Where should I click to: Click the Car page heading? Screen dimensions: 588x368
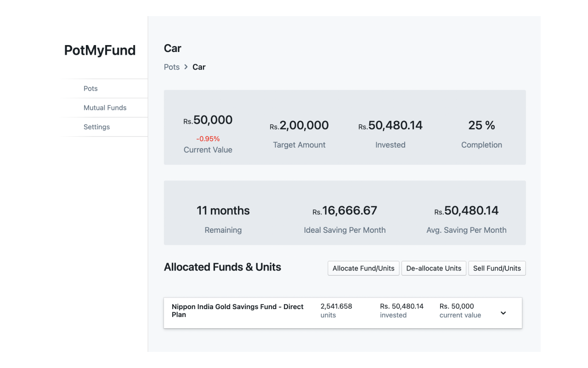[173, 48]
